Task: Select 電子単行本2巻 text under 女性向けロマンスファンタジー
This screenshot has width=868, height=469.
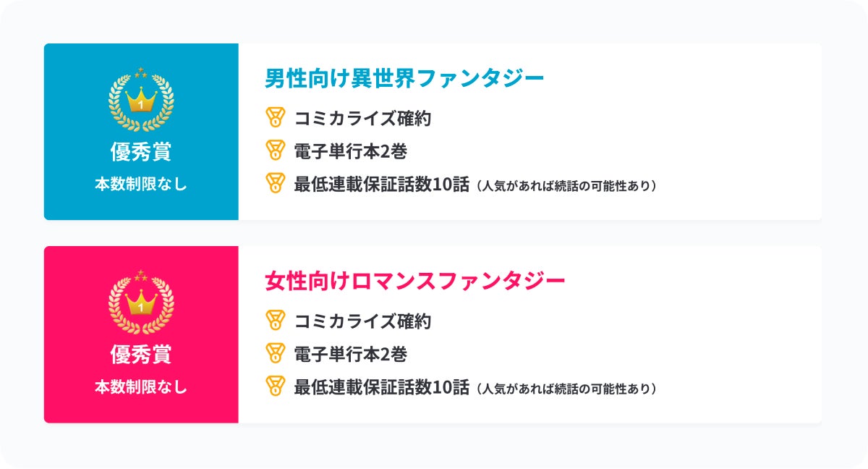Action: coord(350,354)
